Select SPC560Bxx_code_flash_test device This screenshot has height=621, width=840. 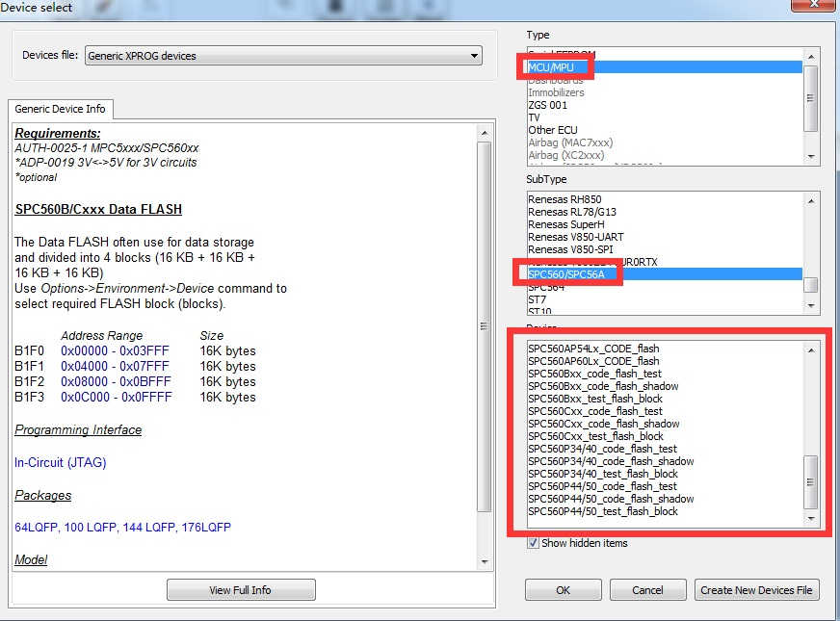[x=665, y=374]
